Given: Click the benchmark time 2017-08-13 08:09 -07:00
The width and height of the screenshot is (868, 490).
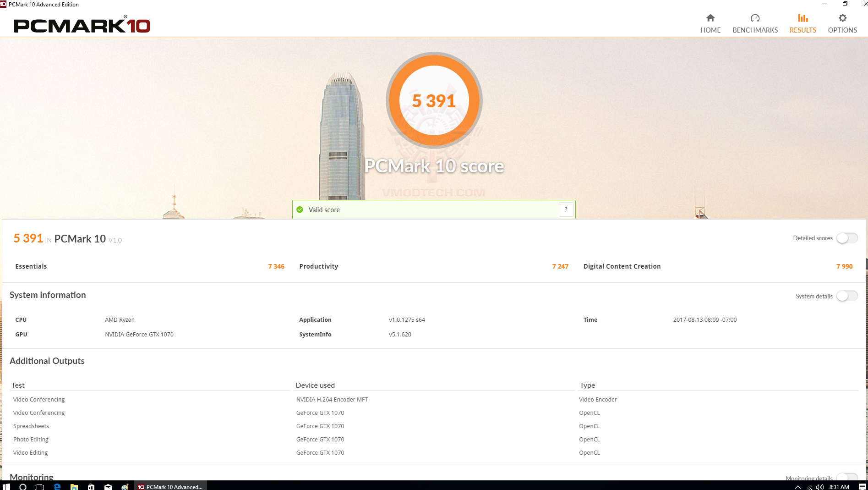Looking at the screenshot, I should pyautogui.click(x=705, y=320).
